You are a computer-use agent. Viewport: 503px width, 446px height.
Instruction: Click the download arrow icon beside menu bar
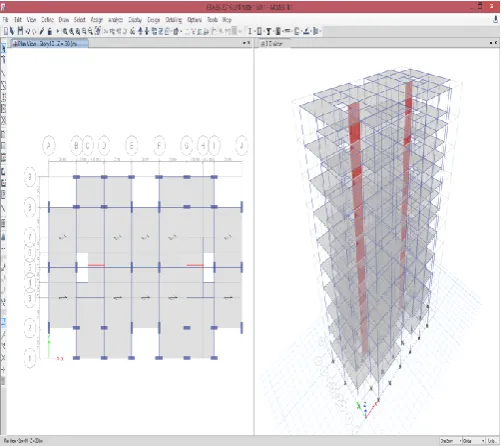pyautogui.click(x=496, y=20)
